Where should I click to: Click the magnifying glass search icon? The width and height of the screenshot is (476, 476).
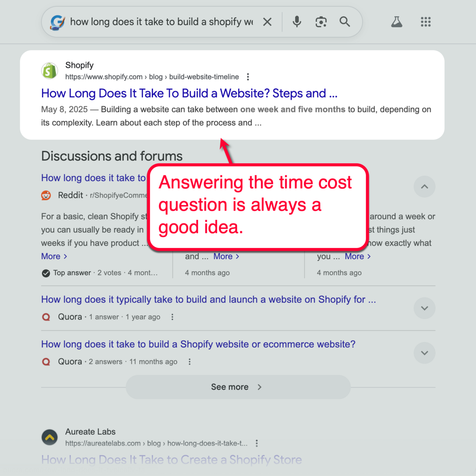(345, 22)
